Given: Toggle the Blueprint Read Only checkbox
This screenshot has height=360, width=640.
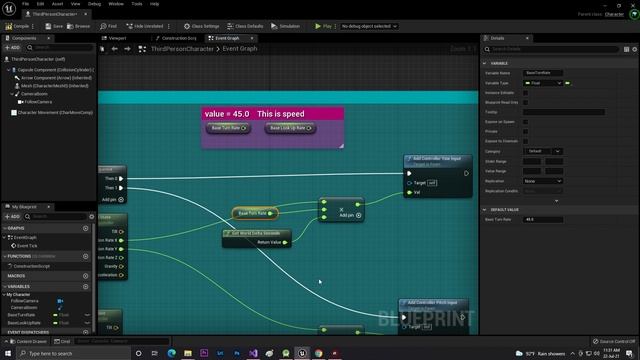Looking at the screenshot, I should tap(526, 102).
